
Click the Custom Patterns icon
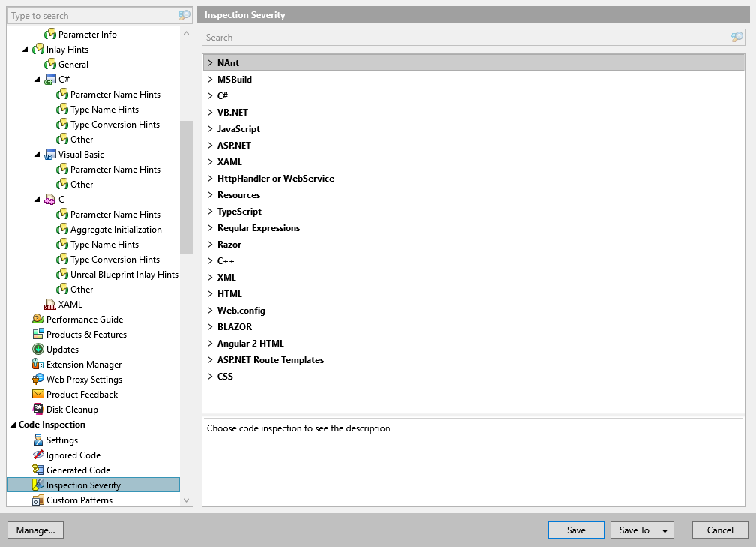click(x=37, y=500)
